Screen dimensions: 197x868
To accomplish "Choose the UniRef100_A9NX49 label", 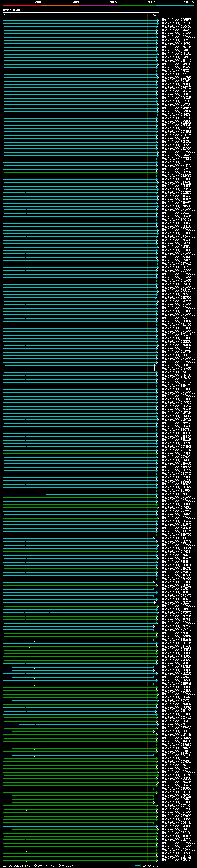I will click(177, 30).
